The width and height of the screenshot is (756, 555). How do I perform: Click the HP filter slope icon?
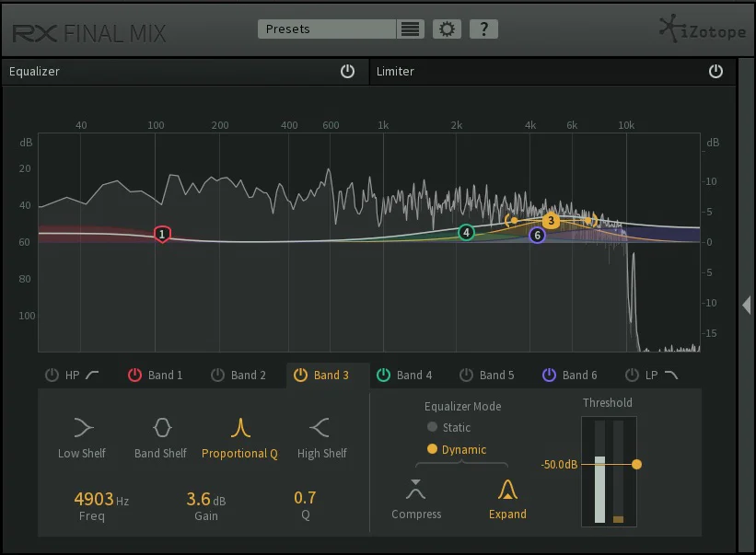[x=92, y=375]
